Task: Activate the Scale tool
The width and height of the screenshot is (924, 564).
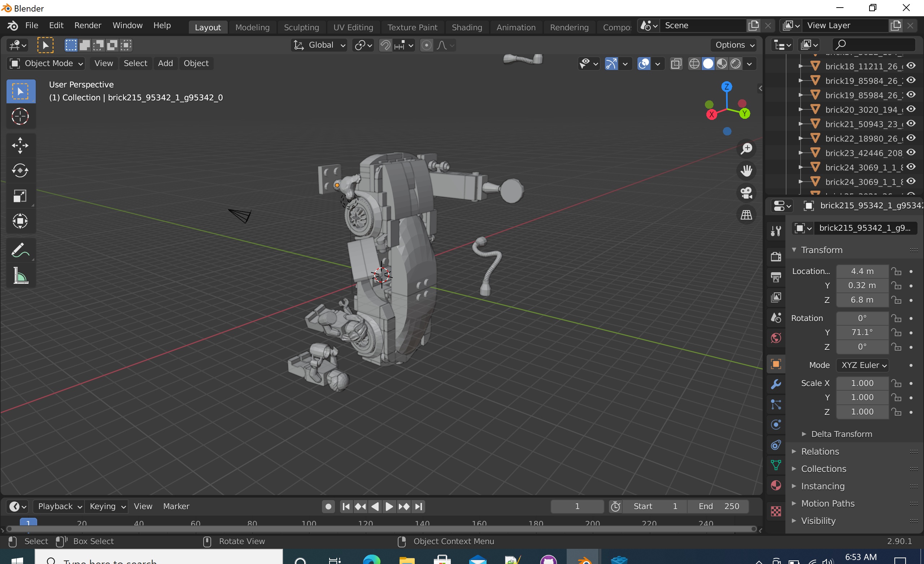Action: pos(20,196)
